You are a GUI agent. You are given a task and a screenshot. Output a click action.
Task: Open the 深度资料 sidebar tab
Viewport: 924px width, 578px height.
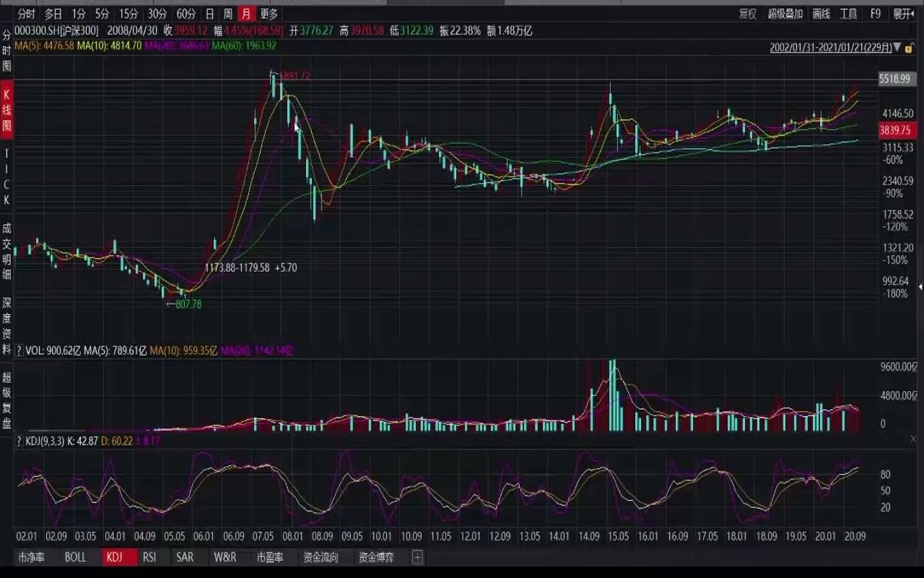pos(6,326)
